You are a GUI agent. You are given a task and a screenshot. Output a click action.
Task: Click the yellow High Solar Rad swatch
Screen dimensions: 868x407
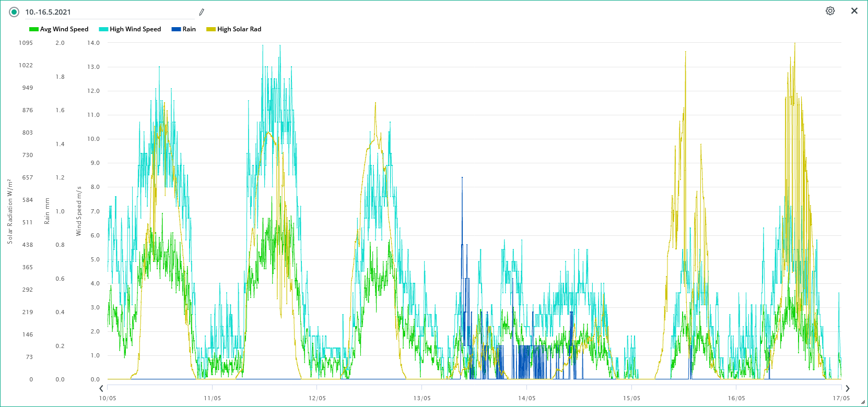click(x=211, y=29)
